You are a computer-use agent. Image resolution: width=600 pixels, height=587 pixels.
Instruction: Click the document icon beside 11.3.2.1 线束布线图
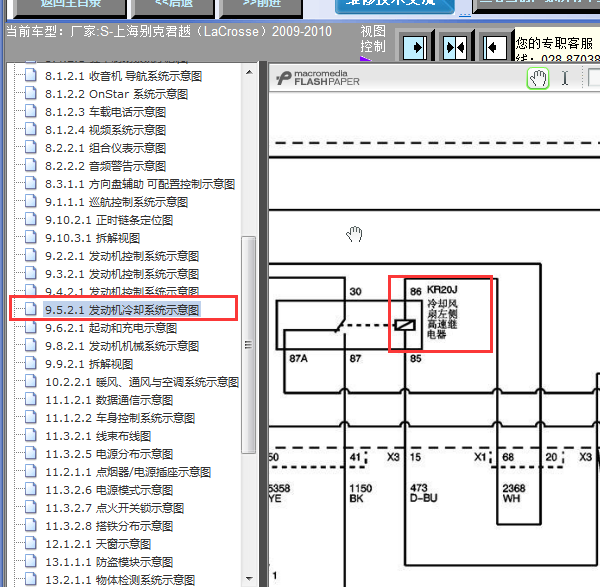(31, 435)
